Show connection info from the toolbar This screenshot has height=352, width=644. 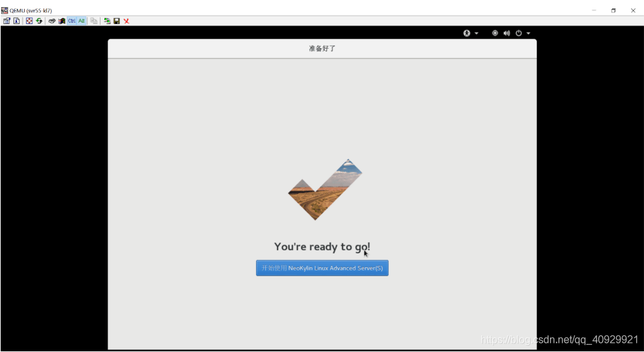click(x=16, y=21)
